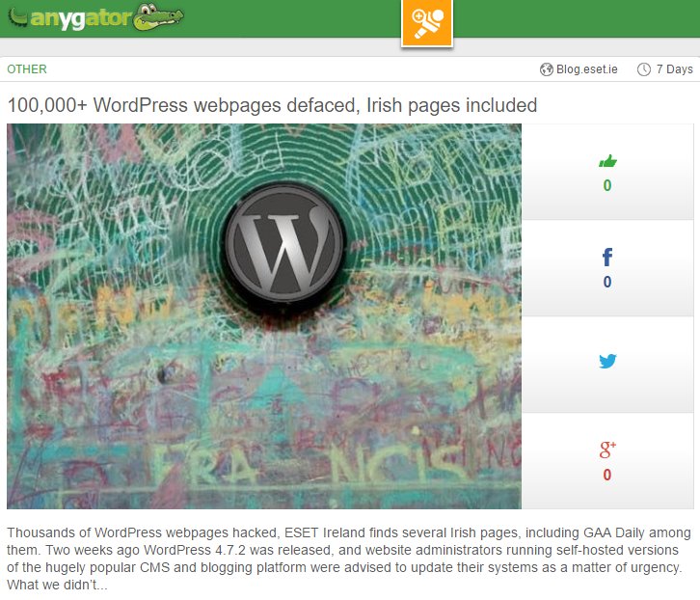Click the anygator logo
Image resolution: width=700 pixels, height=600 pixels.
coord(96,18)
